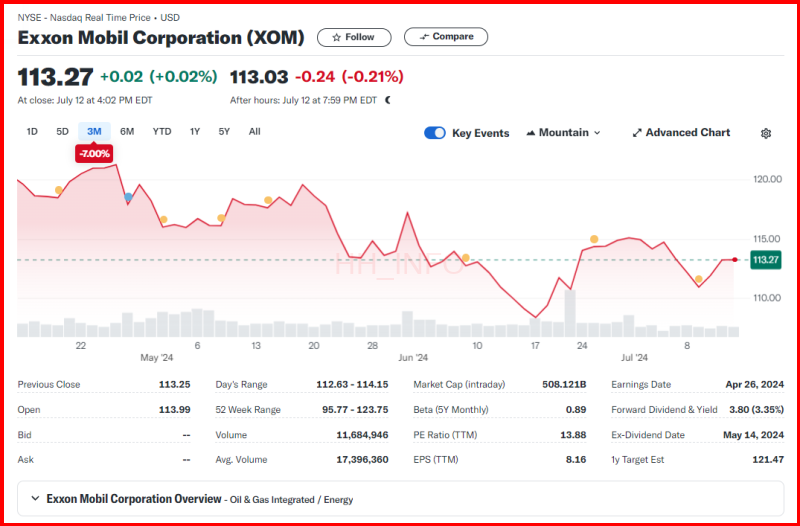Click the after-hours moon icon
Screen dimensions: 800x526
tap(388, 101)
